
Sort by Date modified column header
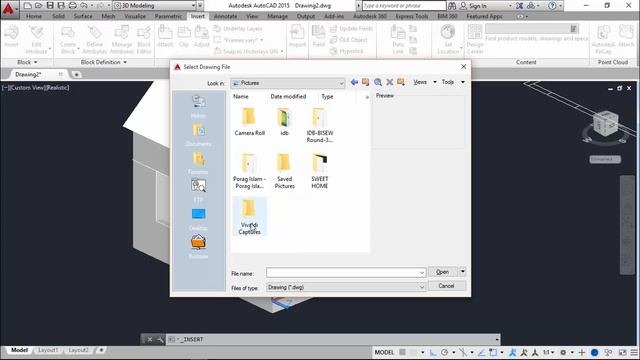[288, 96]
